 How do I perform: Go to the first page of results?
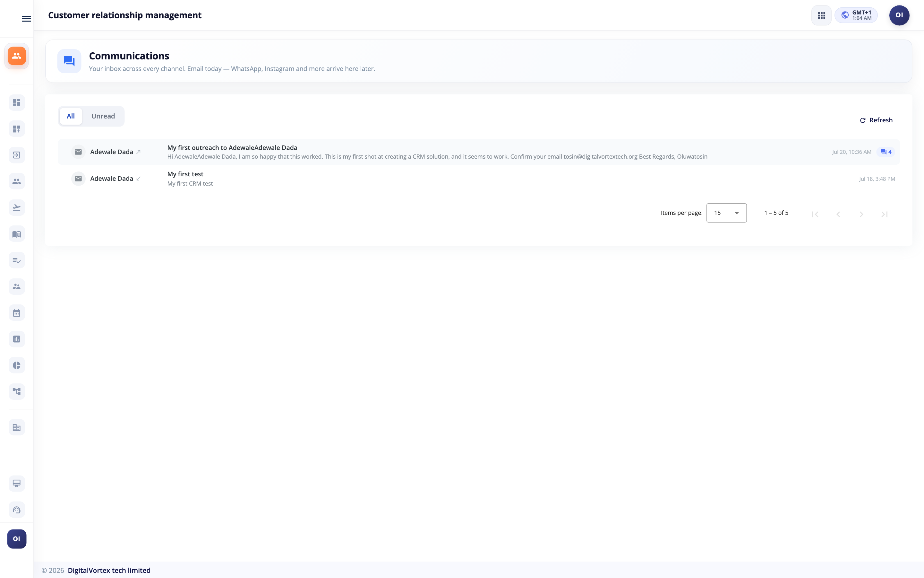(x=815, y=214)
